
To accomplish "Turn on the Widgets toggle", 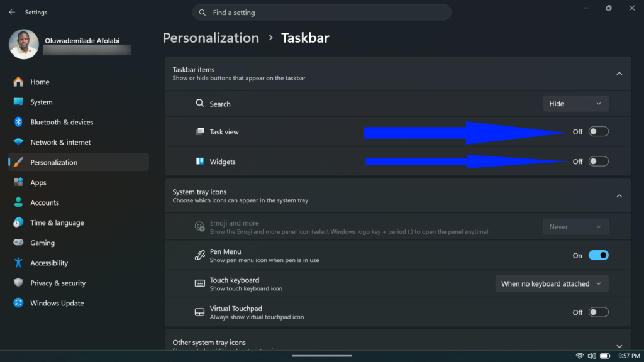I will [x=599, y=162].
